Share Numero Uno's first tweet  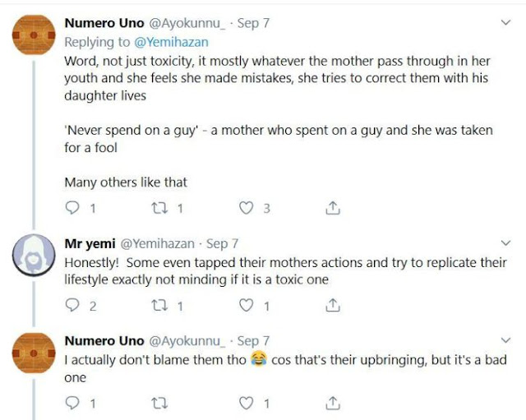coord(333,209)
